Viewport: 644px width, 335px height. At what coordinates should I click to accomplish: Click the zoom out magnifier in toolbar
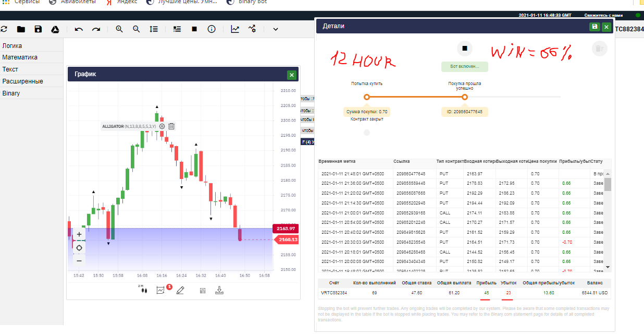tap(137, 29)
